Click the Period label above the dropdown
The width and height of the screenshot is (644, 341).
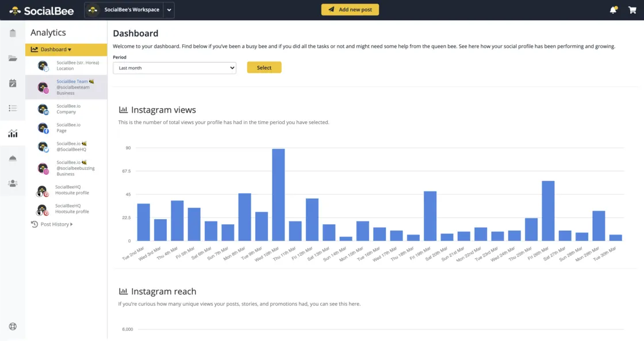(120, 57)
